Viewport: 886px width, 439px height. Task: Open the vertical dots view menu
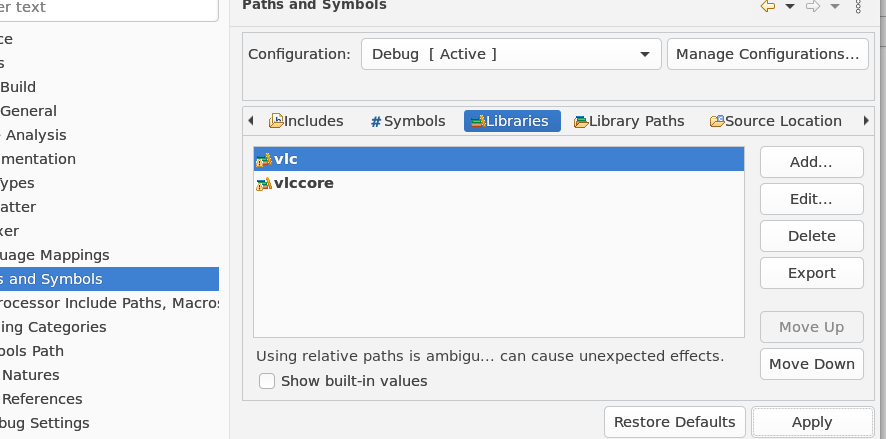[858, 6]
